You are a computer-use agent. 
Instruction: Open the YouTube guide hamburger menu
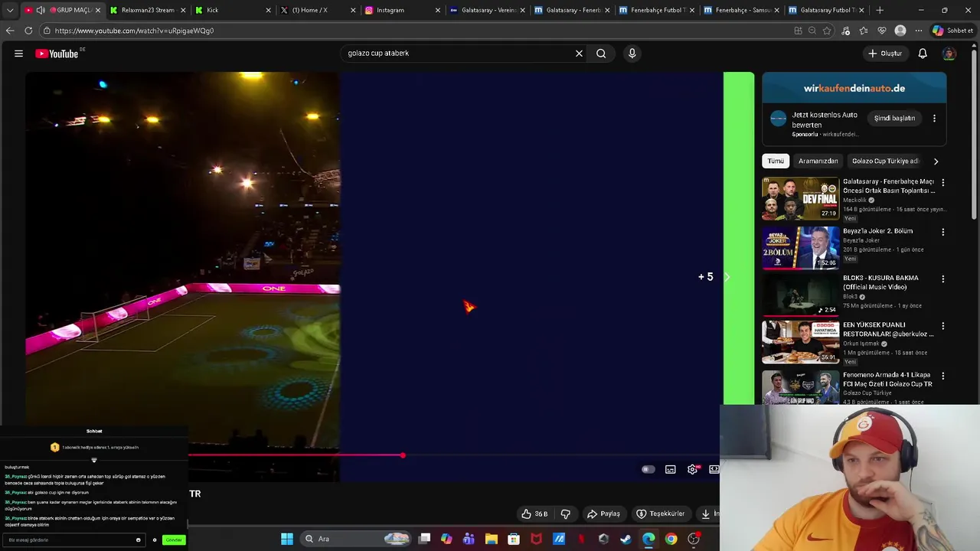click(18, 54)
